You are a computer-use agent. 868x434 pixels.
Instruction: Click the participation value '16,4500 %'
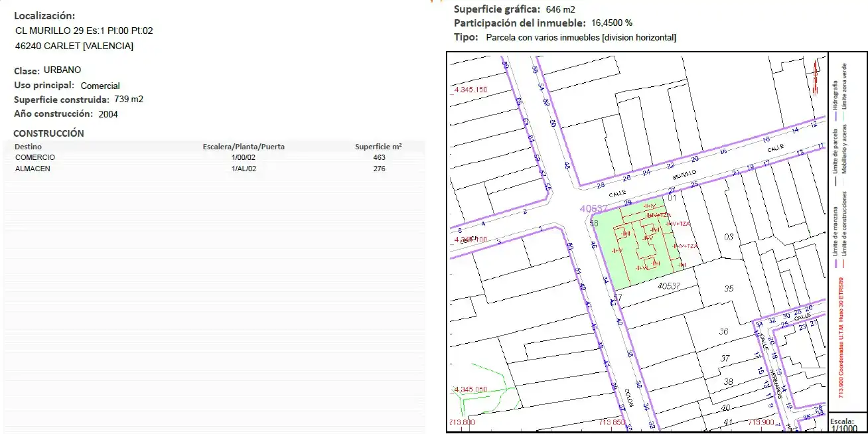pos(612,23)
